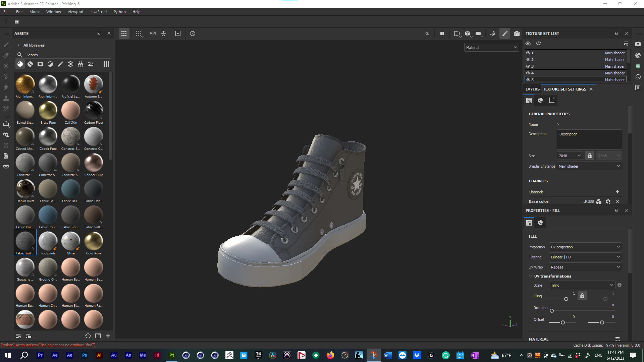Open the camera capture tool in viewport toolbar
This screenshot has height=362, width=644.
(x=517, y=34)
